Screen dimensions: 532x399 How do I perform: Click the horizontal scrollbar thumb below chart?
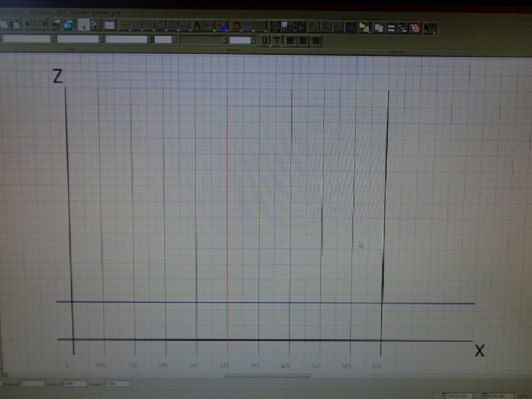point(267,376)
